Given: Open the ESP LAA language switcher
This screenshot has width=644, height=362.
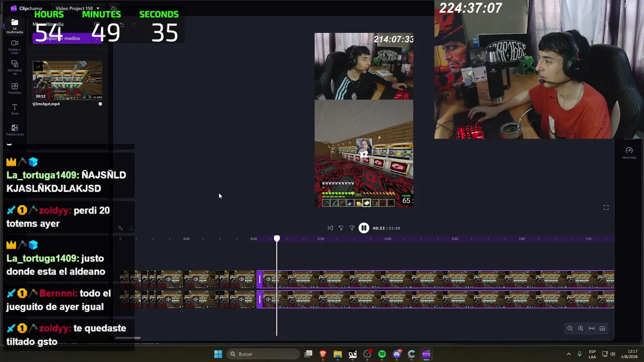Looking at the screenshot, I should (592, 354).
